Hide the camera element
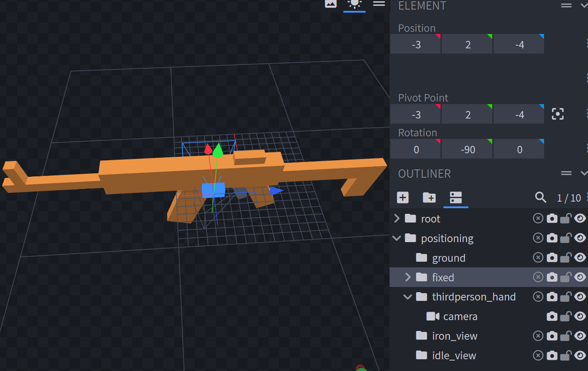 coord(580,316)
